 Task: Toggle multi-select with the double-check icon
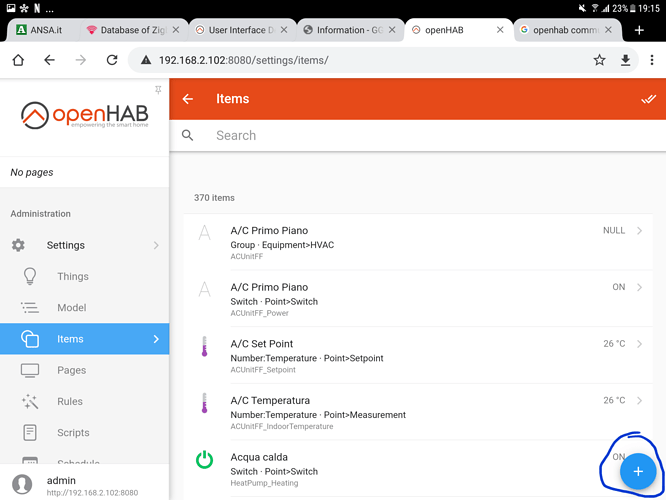[649, 99]
